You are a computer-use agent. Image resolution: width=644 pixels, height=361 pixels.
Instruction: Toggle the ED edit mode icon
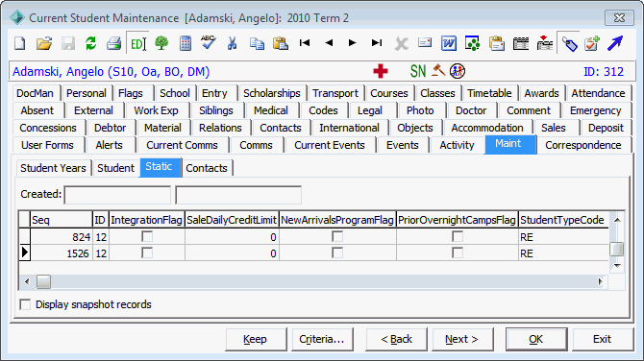(x=137, y=43)
